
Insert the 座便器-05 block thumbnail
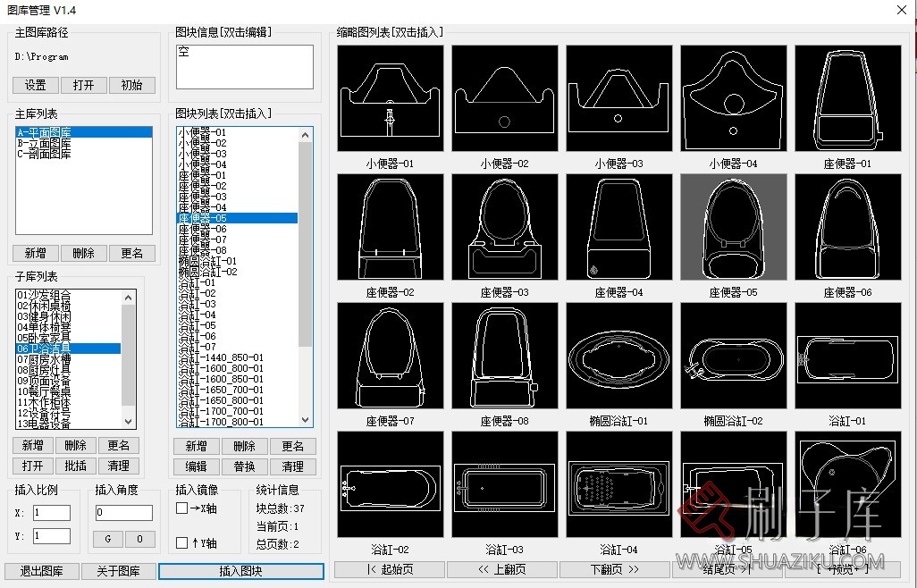(x=733, y=226)
